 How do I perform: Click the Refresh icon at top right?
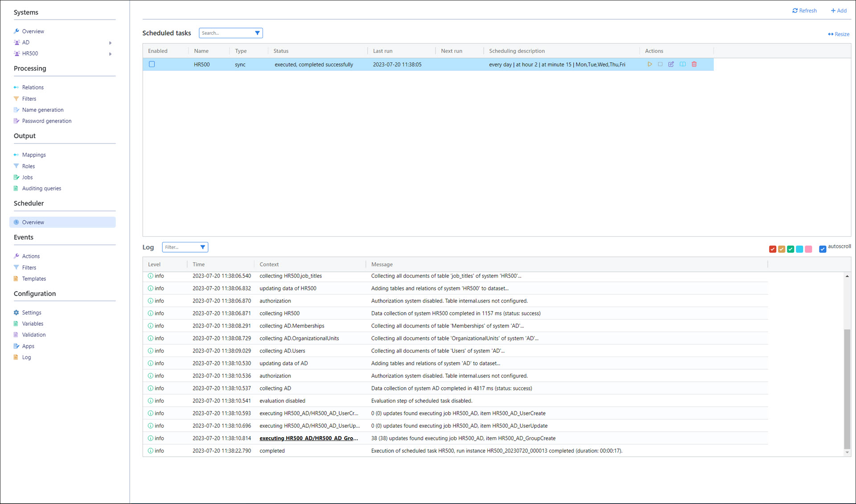click(795, 11)
